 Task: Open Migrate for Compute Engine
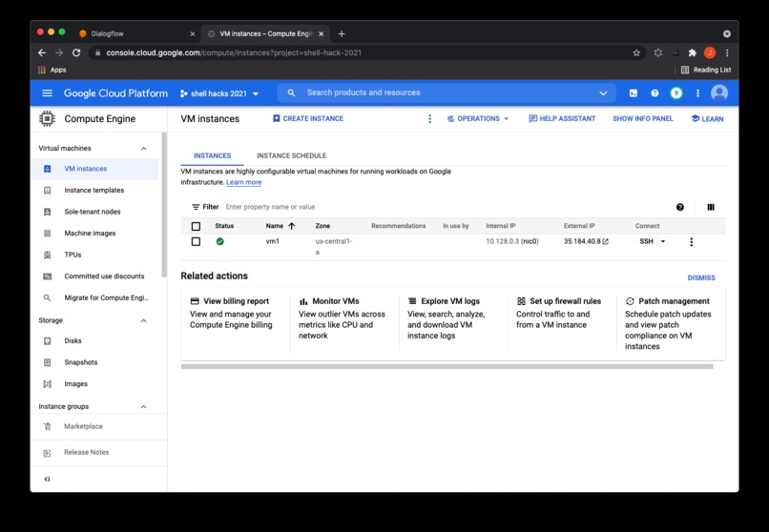(x=95, y=297)
